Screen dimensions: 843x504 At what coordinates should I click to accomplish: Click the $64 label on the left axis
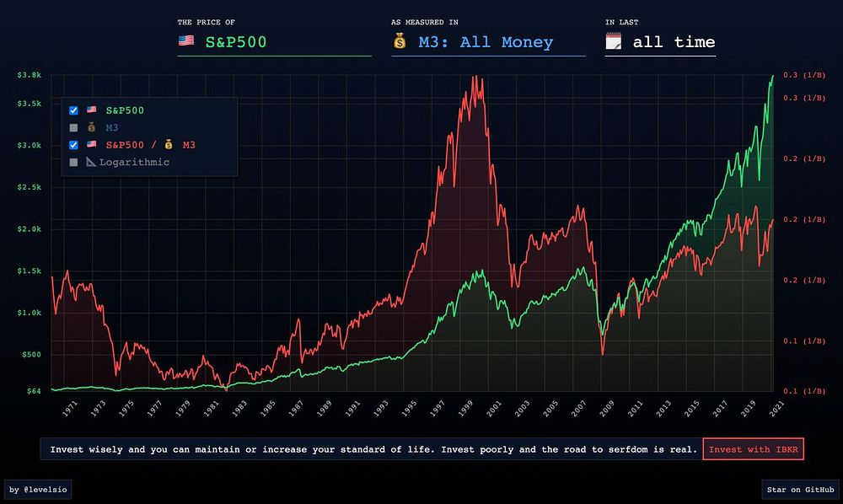pyautogui.click(x=34, y=391)
